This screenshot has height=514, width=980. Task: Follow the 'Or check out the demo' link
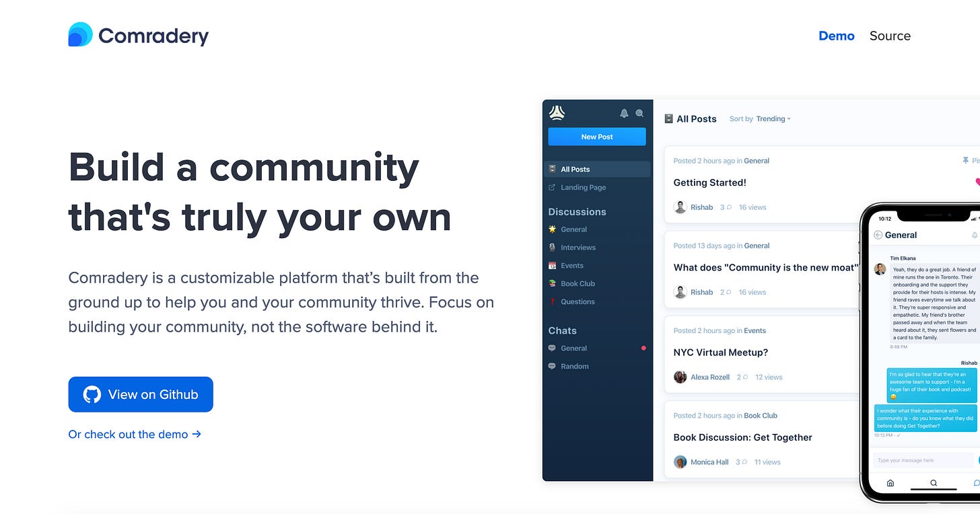pyautogui.click(x=135, y=434)
